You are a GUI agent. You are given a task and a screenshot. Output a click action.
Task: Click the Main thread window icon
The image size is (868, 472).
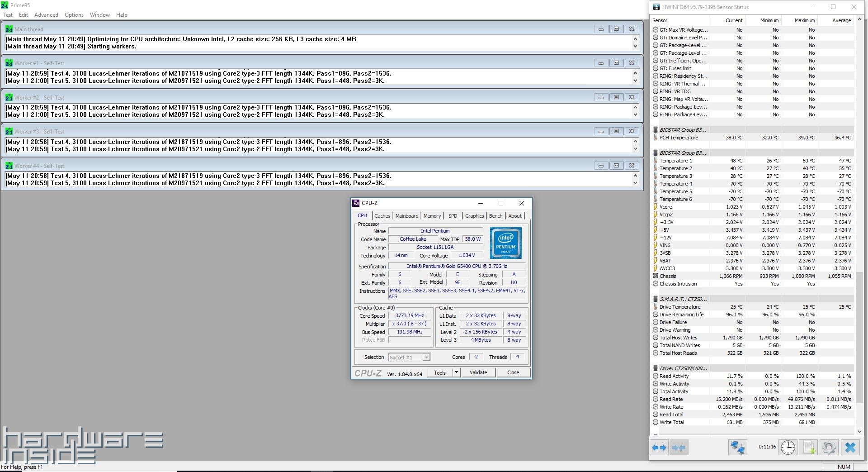coord(9,29)
